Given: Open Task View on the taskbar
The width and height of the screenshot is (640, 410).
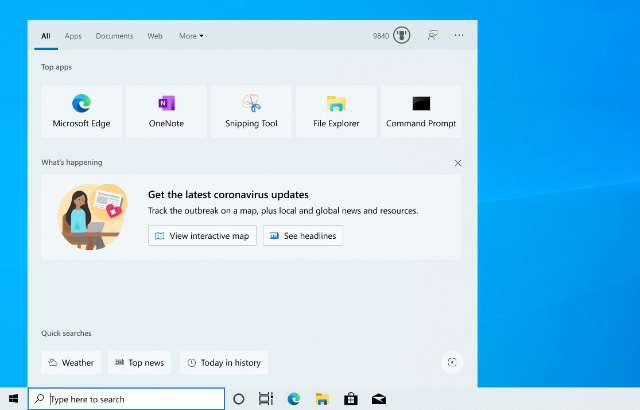Looking at the screenshot, I should pyautogui.click(x=266, y=399).
